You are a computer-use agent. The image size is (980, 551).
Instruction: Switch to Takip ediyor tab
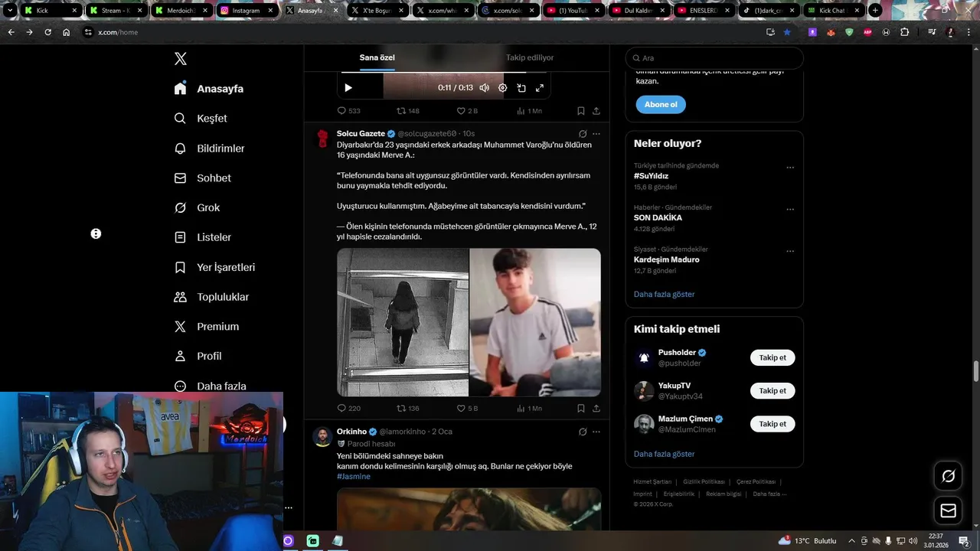530,57
